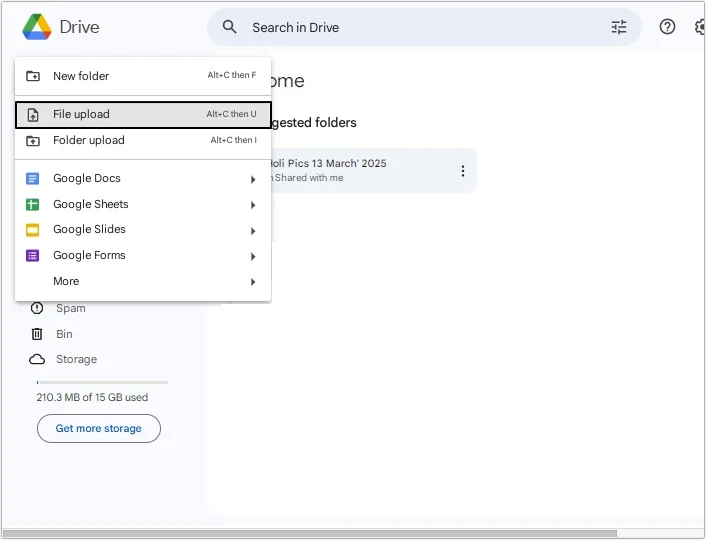Screen dimensions: 707x541
Task: Click the Shared with me label
Action: (309, 178)
